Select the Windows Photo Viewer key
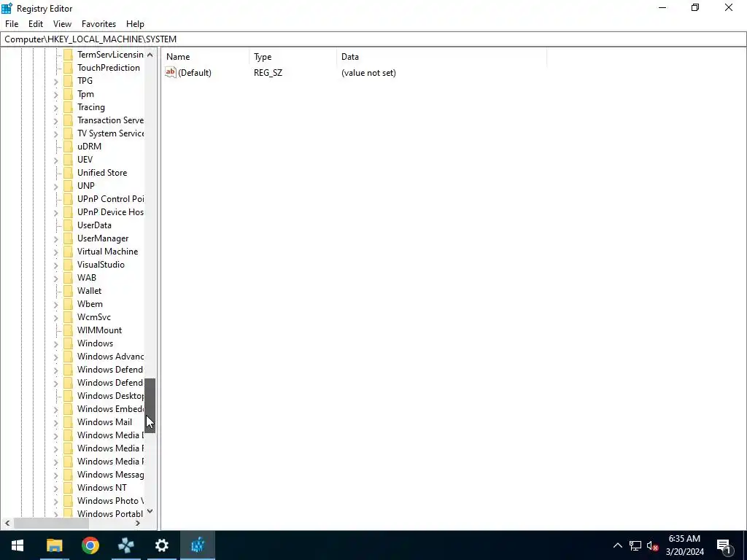This screenshot has width=747, height=560. click(x=111, y=501)
